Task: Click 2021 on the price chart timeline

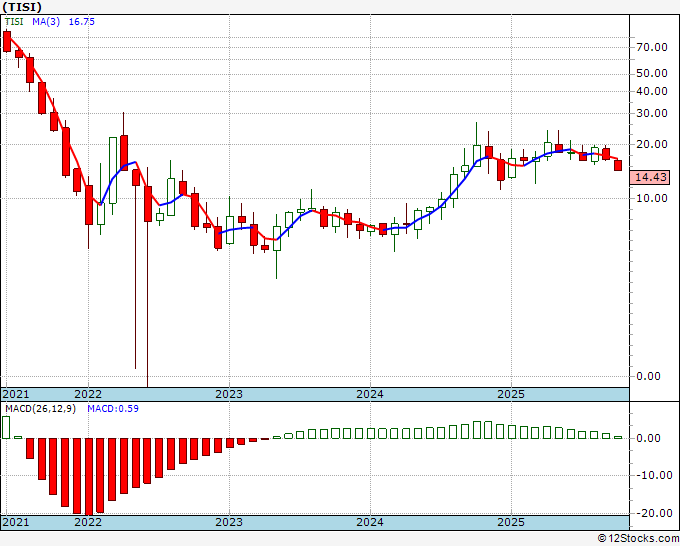Action: (16, 394)
